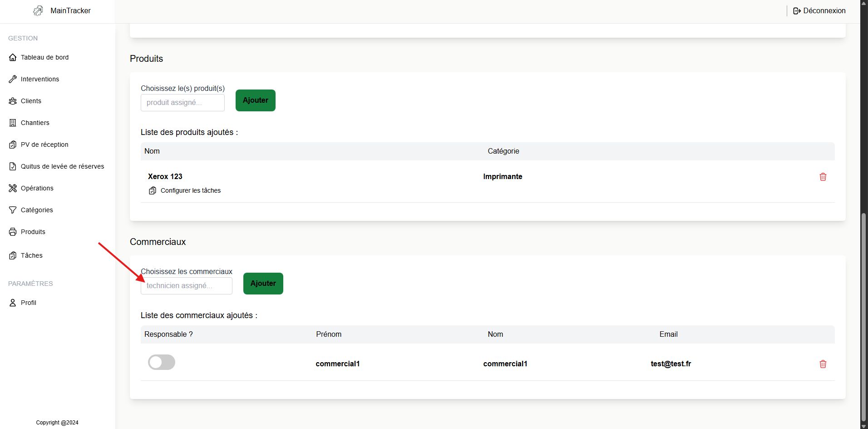Open the produit assigné dropdown
Viewport: 868px width, 429px height.
click(x=182, y=103)
